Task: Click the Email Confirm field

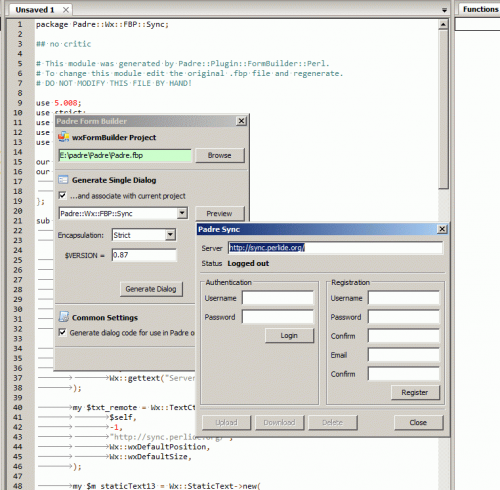Action: [404, 374]
